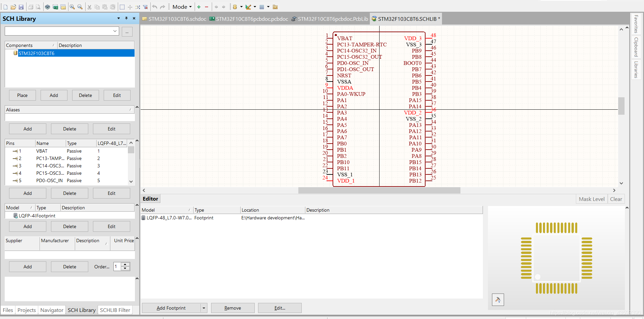Select the STM32F103C8T6 component in list
Image resolution: width=644 pixels, height=319 pixels.
point(37,53)
